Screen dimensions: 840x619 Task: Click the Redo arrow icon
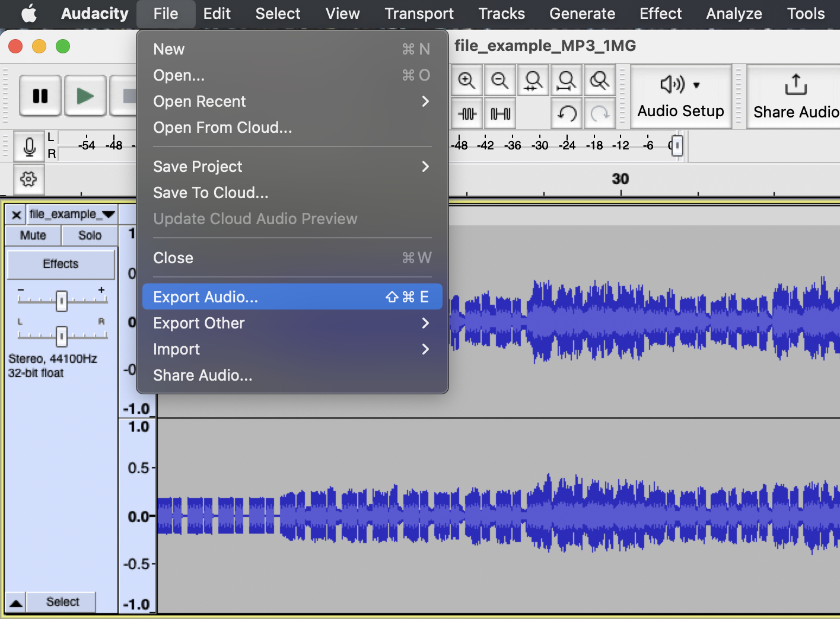(x=600, y=114)
